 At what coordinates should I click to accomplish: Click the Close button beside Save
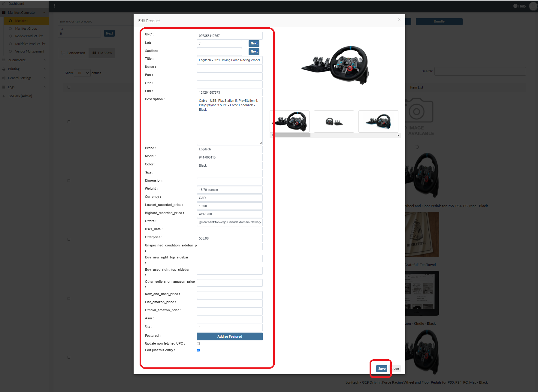pyautogui.click(x=395, y=369)
